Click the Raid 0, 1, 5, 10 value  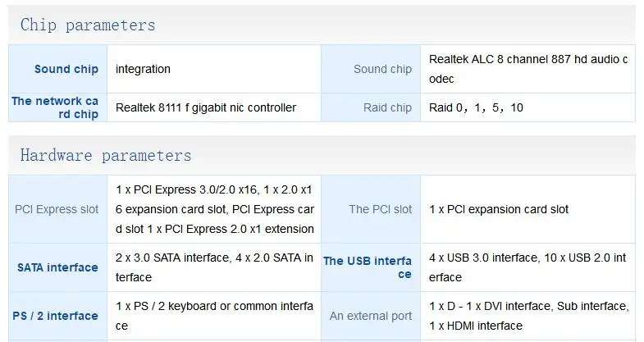[476, 107]
